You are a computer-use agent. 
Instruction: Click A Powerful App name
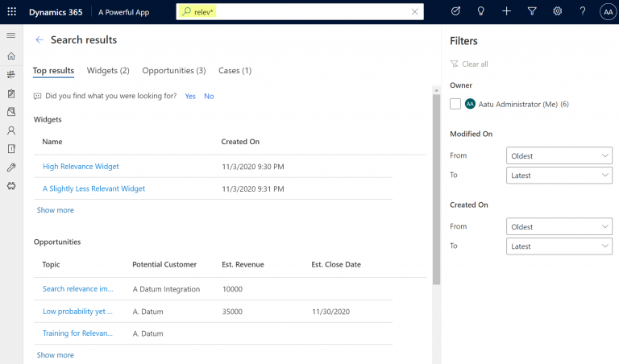point(123,12)
